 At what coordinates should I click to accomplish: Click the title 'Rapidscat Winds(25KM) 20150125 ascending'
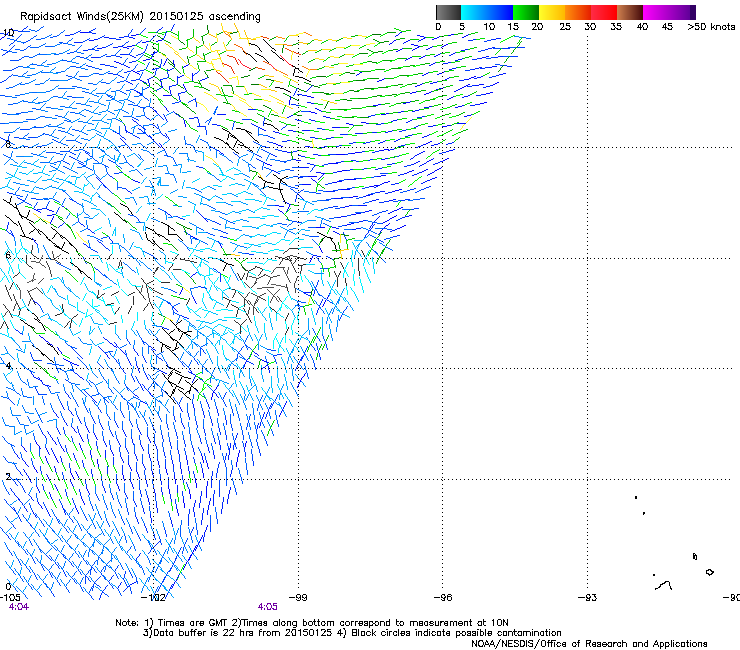140,17
